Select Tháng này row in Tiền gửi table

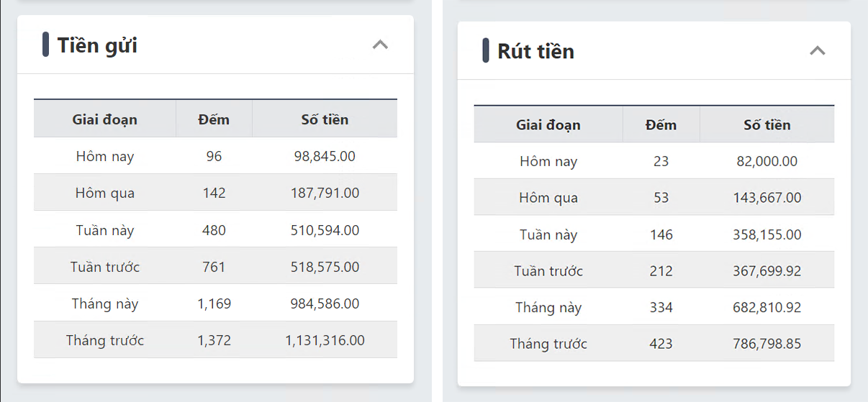[x=105, y=303]
